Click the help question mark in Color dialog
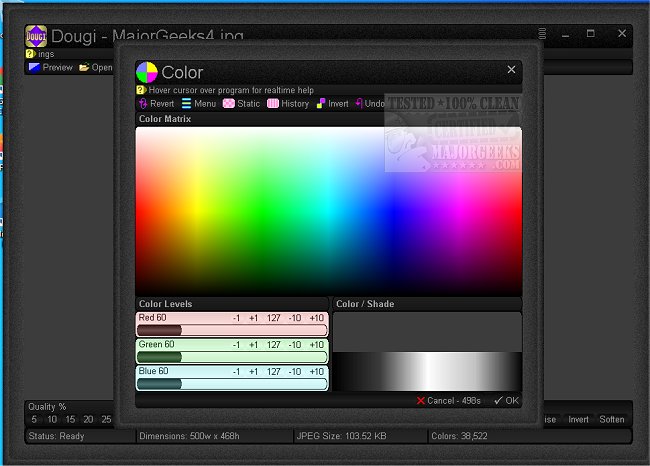Image resolution: width=650 pixels, height=466 pixels. 141,90
